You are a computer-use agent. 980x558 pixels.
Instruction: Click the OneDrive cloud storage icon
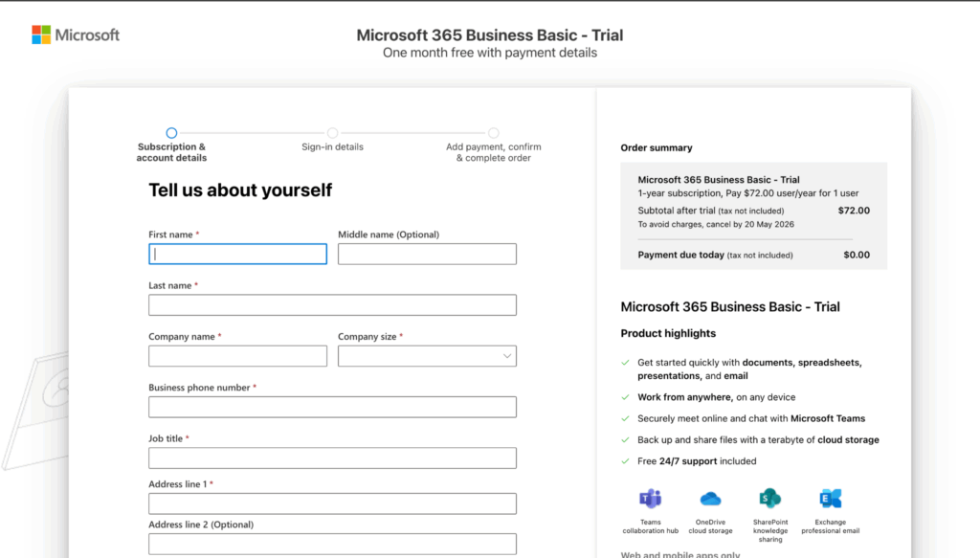[x=710, y=499]
